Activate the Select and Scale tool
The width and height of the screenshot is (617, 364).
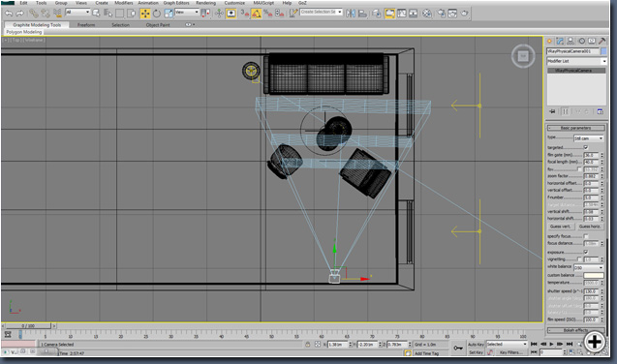coord(169,14)
